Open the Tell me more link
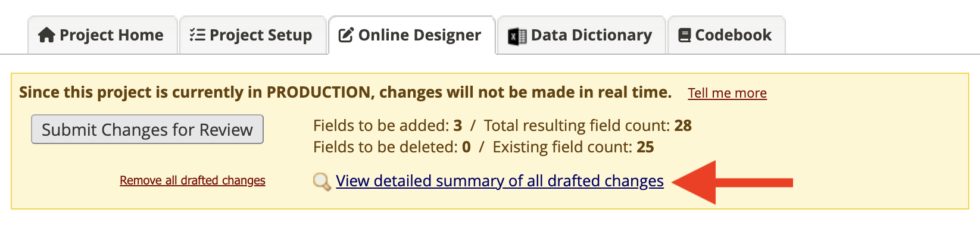 point(728,93)
